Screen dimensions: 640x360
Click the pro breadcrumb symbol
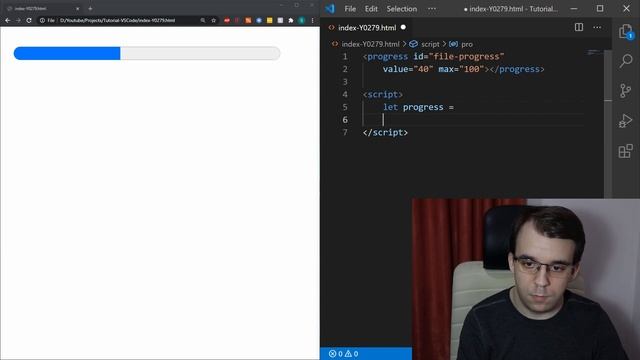[467, 44]
